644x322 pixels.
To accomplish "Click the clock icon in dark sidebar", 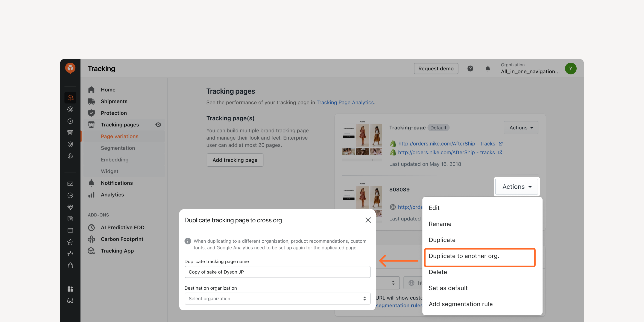I will click(x=70, y=121).
